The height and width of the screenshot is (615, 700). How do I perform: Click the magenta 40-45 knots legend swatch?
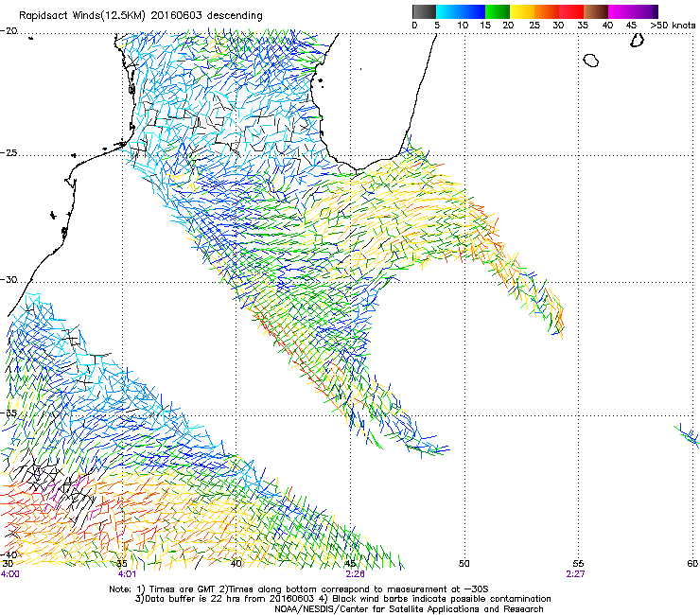[621, 11]
